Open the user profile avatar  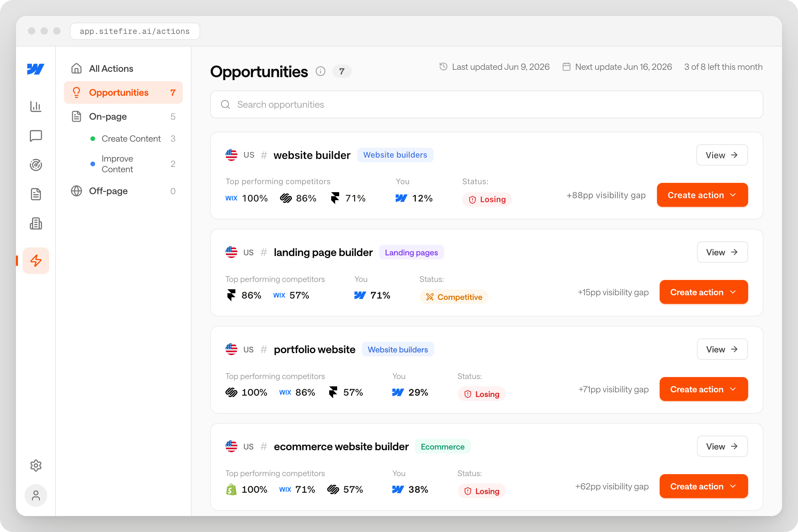[x=36, y=495]
